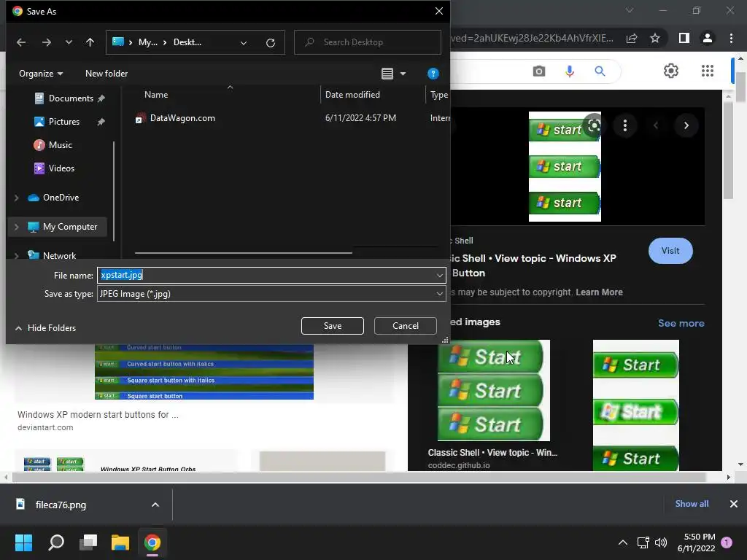Screen dimensions: 747x560
Task: Click the Cancel button
Action: pyautogui.click(x=406, y=326)
